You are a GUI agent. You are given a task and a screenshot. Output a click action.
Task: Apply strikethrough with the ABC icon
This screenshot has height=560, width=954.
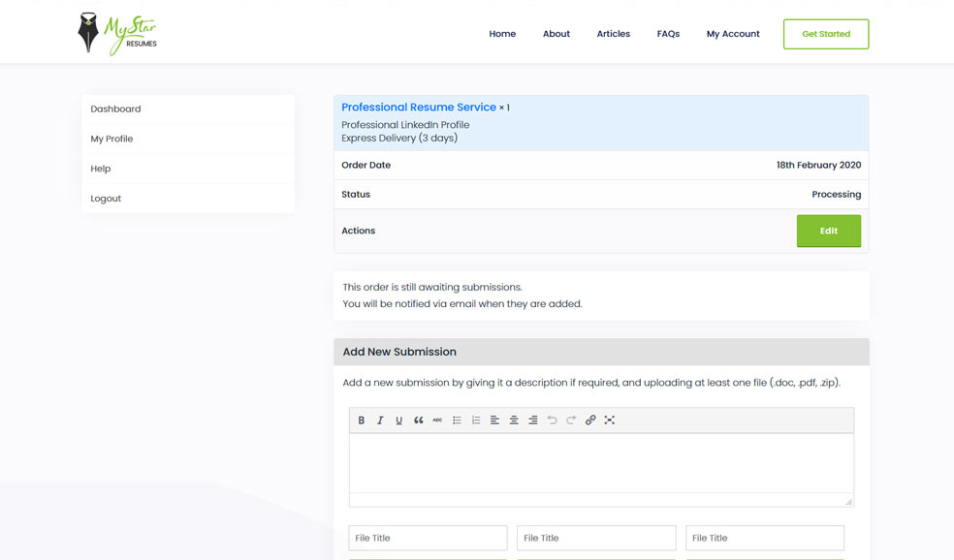point(437,420)
